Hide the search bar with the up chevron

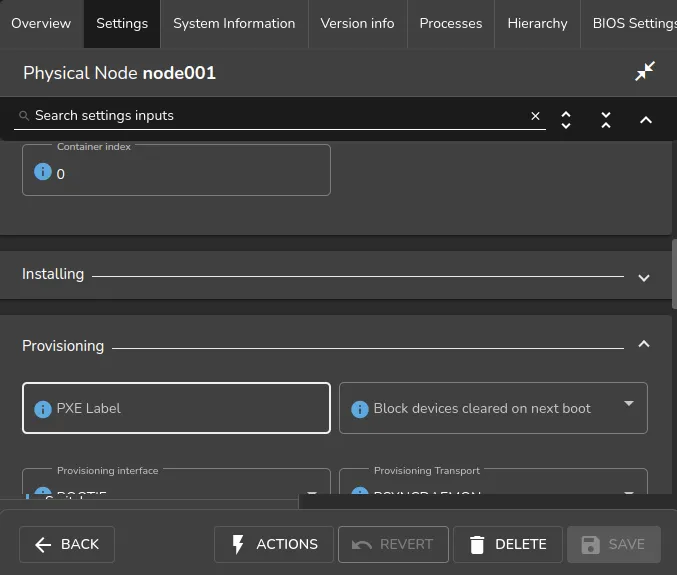tap(646, 120)
